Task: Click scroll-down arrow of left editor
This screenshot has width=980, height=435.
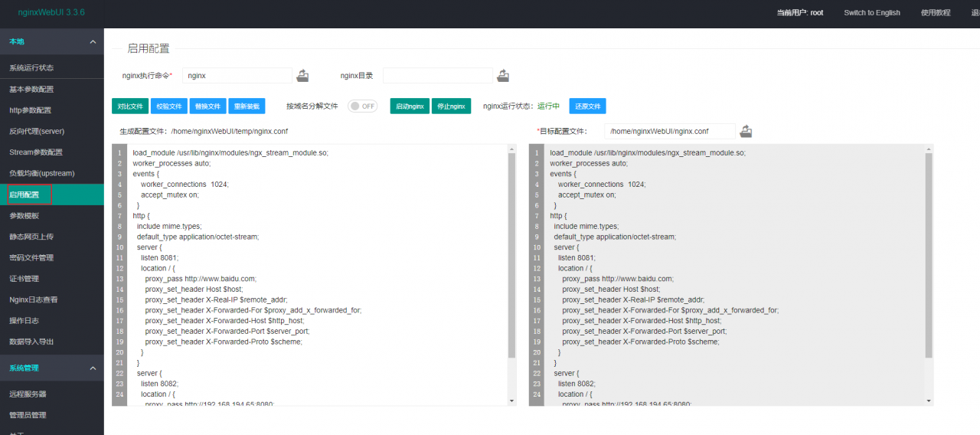Action: click(x=512, y=401)
